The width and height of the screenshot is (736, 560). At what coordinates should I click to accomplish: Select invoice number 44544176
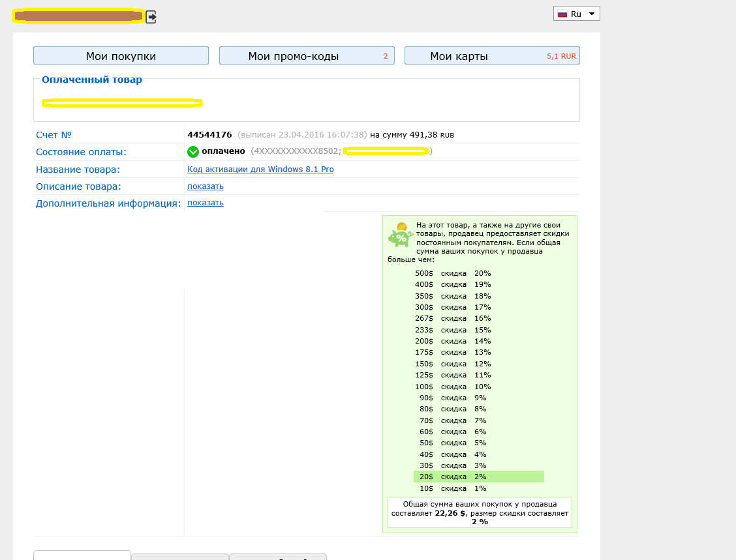[209, 135]
